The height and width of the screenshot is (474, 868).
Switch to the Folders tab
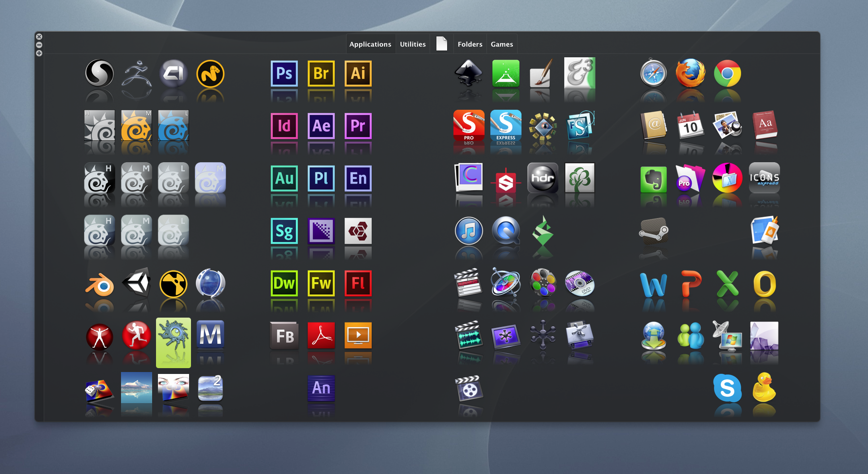click(x=470, y=44)
